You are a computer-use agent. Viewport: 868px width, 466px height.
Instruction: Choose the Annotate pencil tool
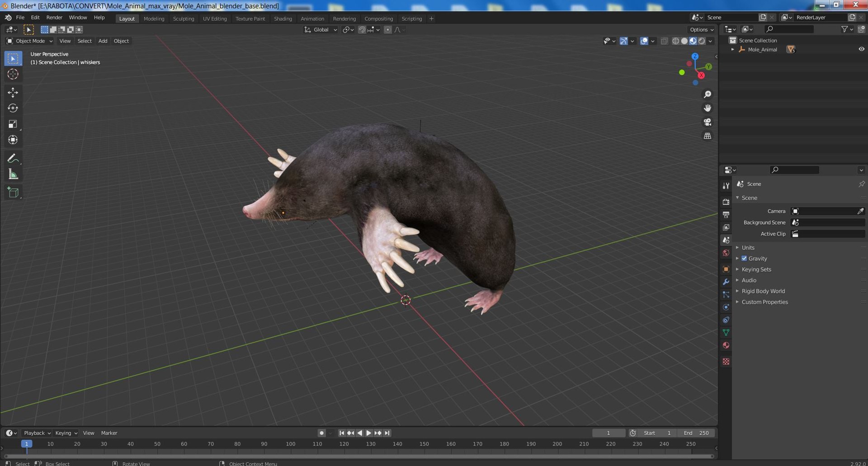13,158
